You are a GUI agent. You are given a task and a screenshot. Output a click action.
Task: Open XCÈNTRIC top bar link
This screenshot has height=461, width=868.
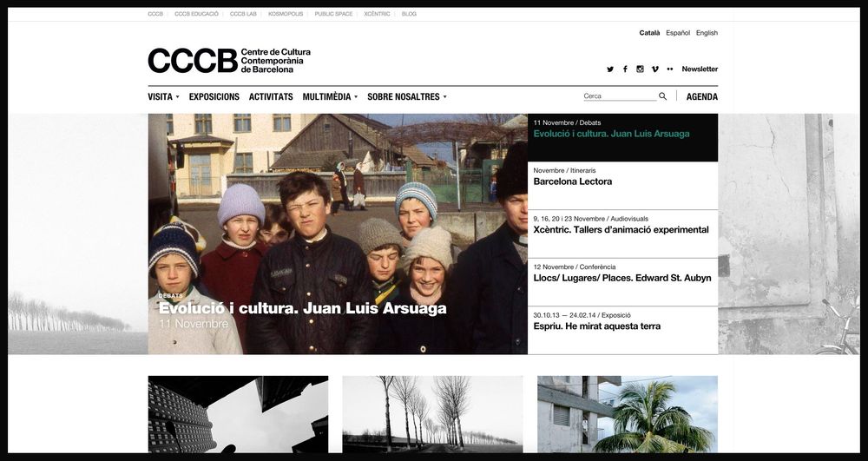(377, 14)
